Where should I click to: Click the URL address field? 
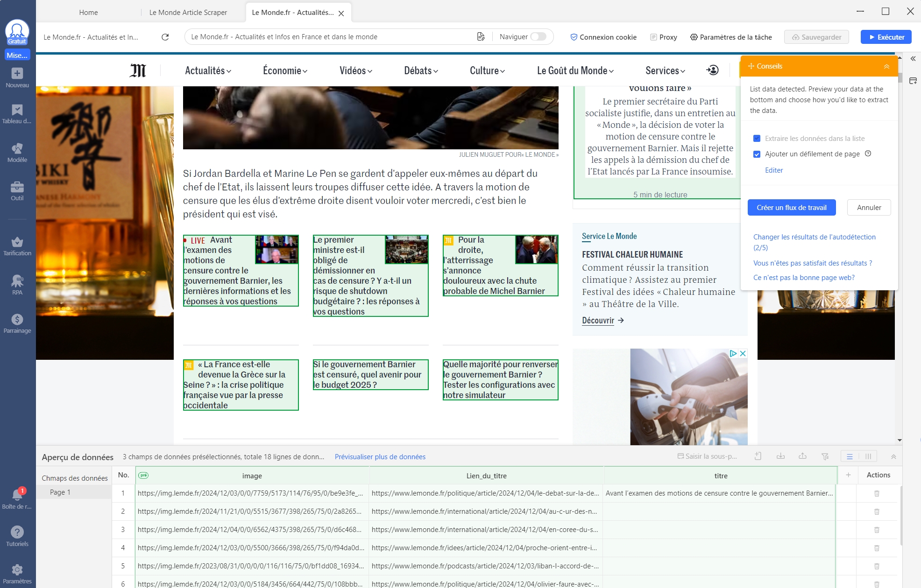327,37
